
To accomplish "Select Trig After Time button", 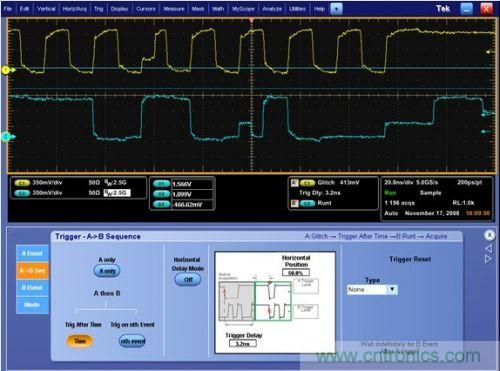I will pyautogui.click(x=80, y=341).
